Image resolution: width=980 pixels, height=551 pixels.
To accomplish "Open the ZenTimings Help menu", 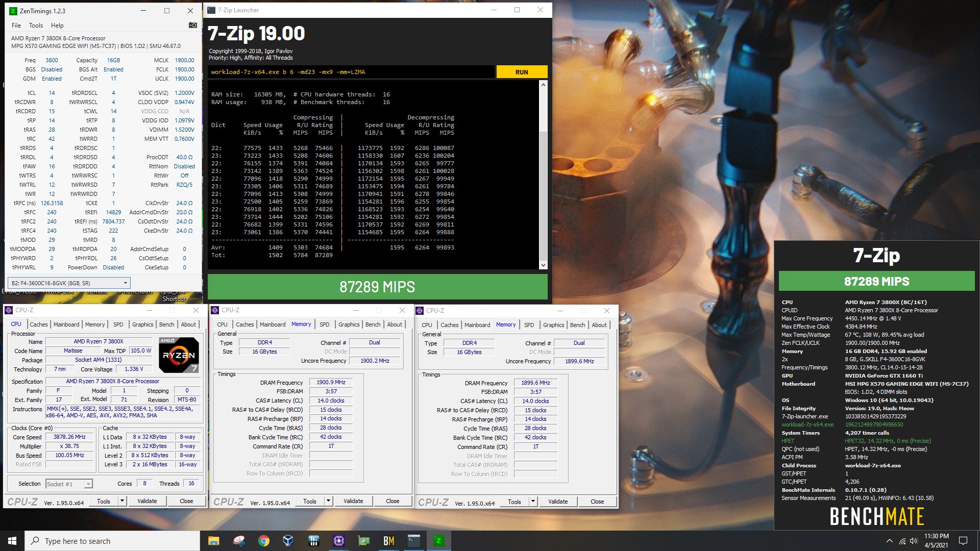I will [x=57, y=26].
